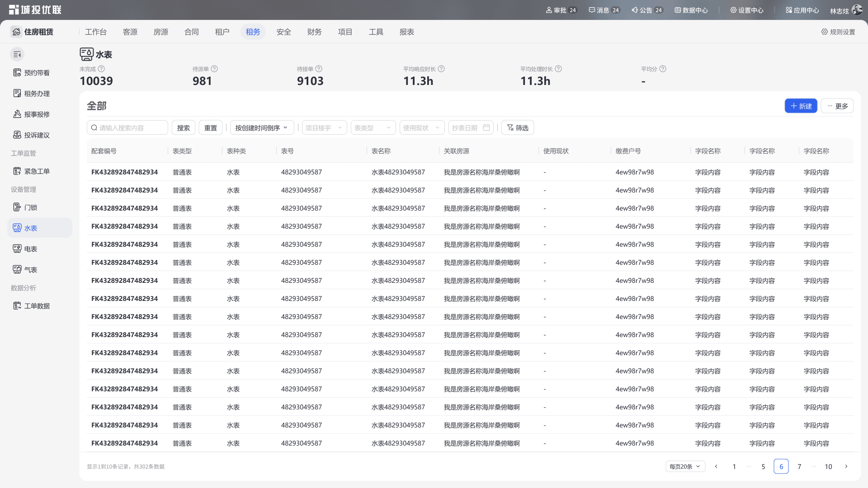The height and width of the screenshot is (488, 868).
Task: Collapse the sidebar with the menu-fold icon
Action: click(x=17, y=55)
